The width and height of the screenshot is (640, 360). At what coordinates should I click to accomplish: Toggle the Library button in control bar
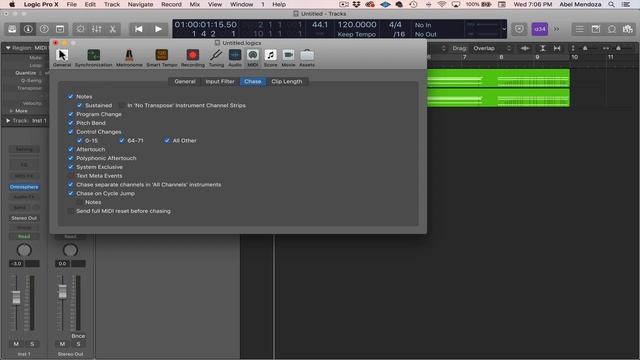pyautogui.click(x=12, y=29)
